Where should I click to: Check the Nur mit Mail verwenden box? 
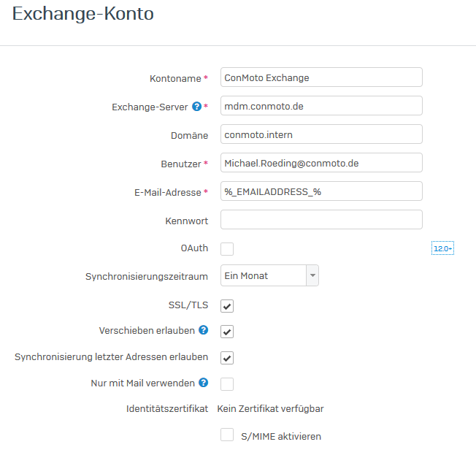(x=227, y=384)
